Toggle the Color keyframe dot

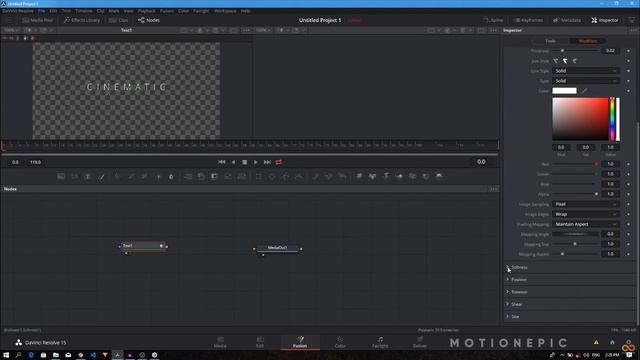pos(629,91)
